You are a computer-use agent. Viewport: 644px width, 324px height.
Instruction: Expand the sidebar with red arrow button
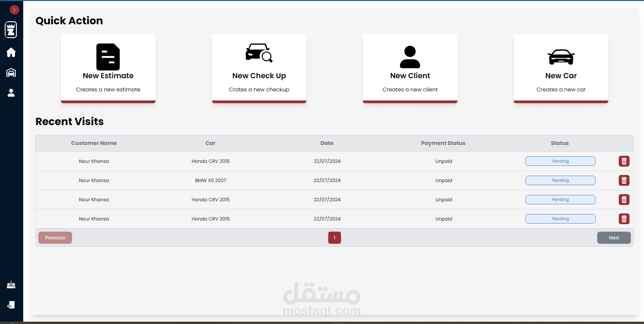coord(14,10)
